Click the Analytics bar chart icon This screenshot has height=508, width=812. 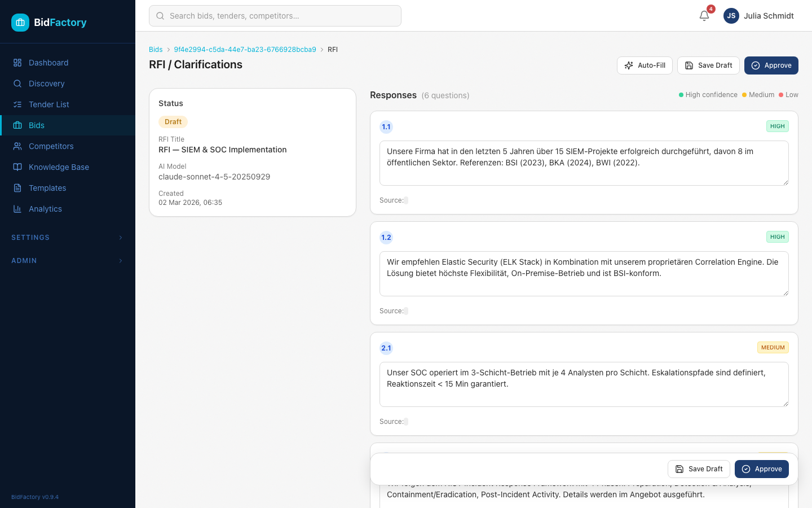(17, 209)
